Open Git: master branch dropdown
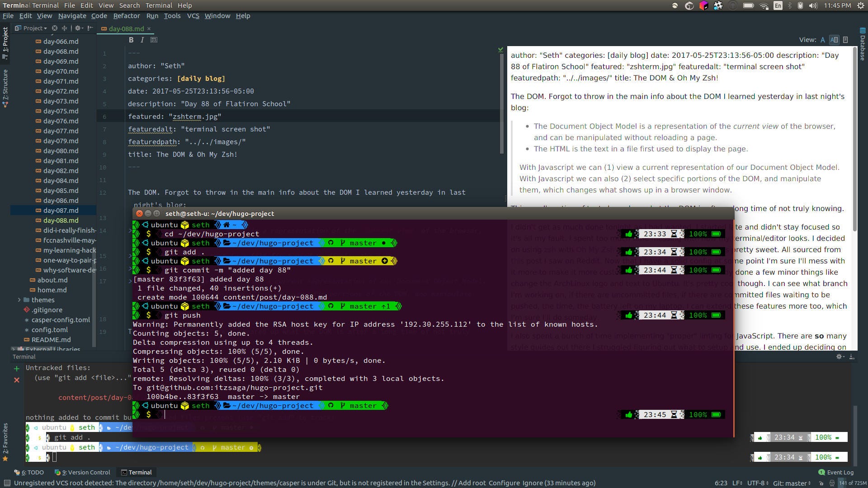The height and width of the screenshot is (488, 868). pyautogui.click(x=792, y=483)
